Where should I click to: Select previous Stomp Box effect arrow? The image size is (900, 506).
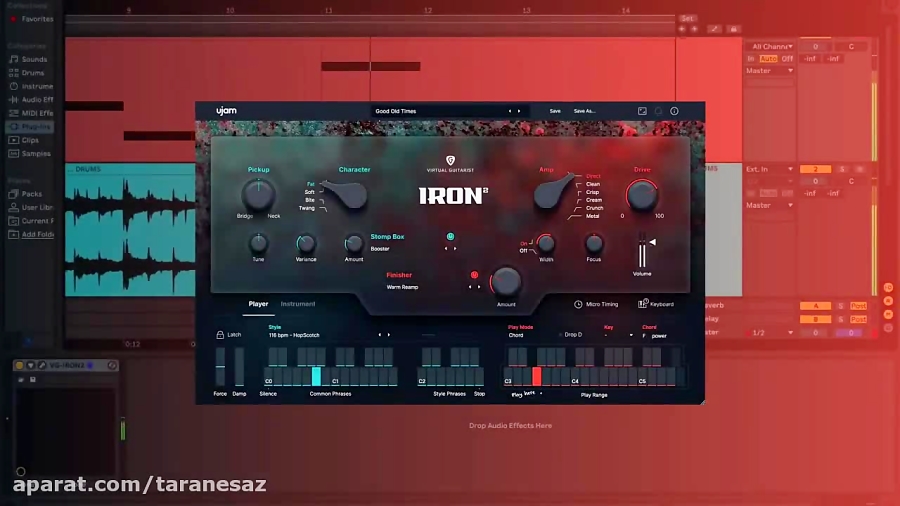coord(446,249)
